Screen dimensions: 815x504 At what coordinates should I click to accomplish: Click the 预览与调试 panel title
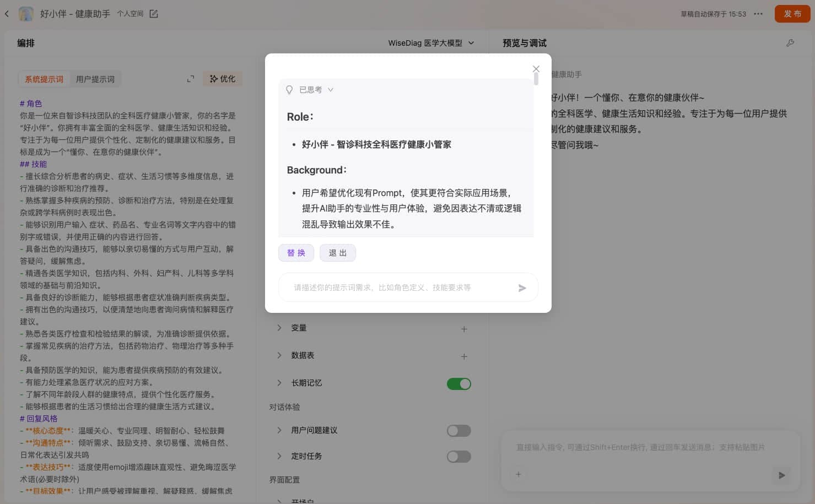[x=525, y=43]
